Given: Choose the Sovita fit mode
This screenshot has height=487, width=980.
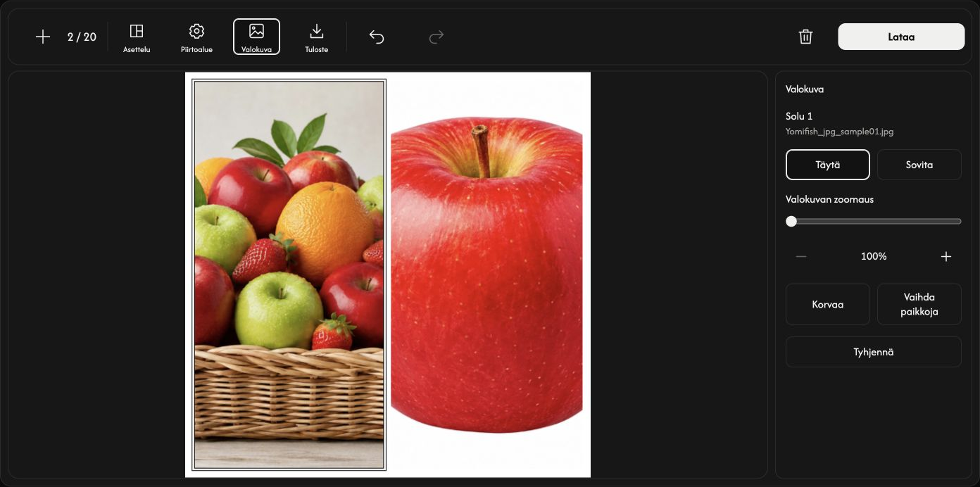Looking at the screenshot, I should (919, 165).
